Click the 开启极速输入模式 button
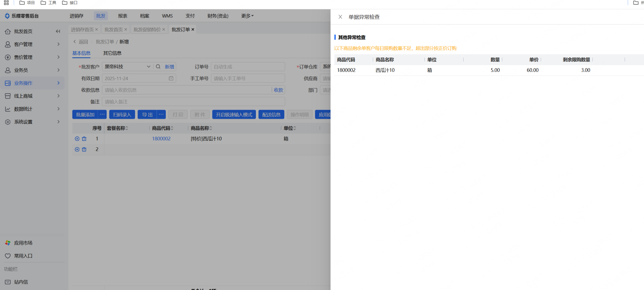The width and height of the screenshot is (644, 290). 234,115
